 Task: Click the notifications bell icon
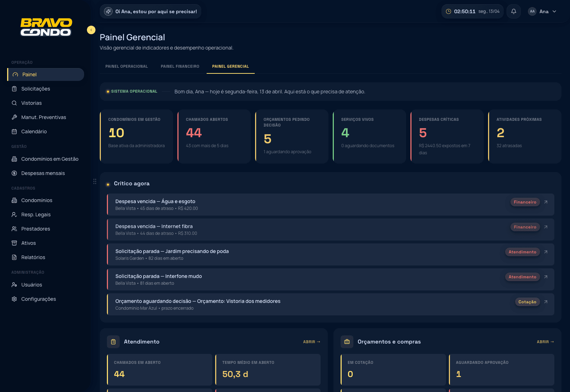point(514,11)
